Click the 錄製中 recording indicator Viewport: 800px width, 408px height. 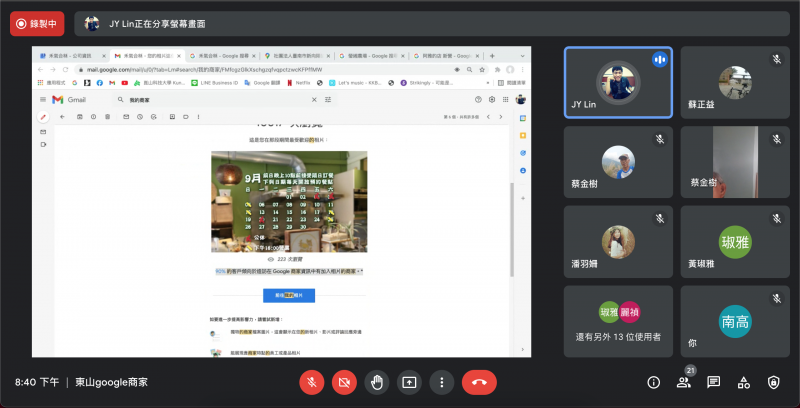pos(37,24)
